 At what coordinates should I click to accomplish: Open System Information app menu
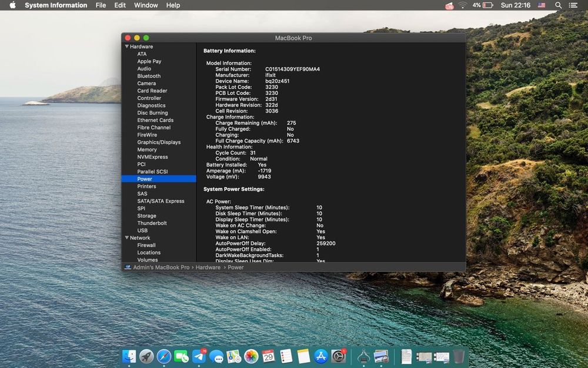coord(56,5)
